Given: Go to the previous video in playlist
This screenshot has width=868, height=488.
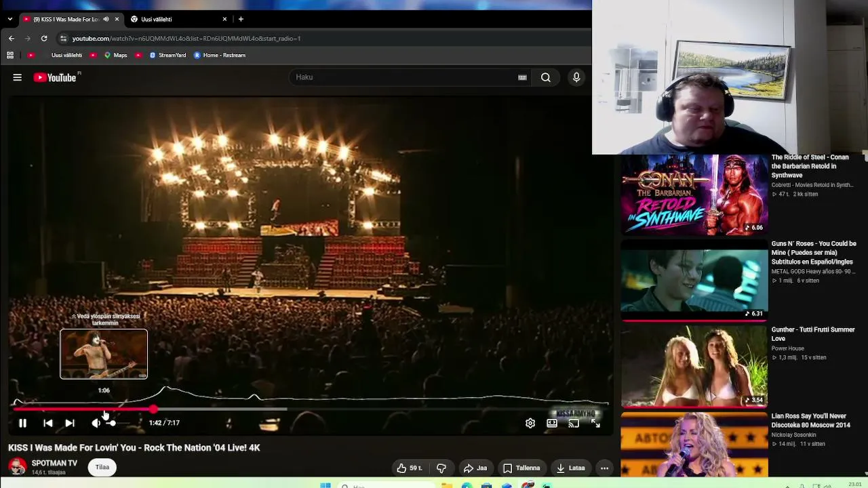Looking at the screenshot, I should click(47, 423).
